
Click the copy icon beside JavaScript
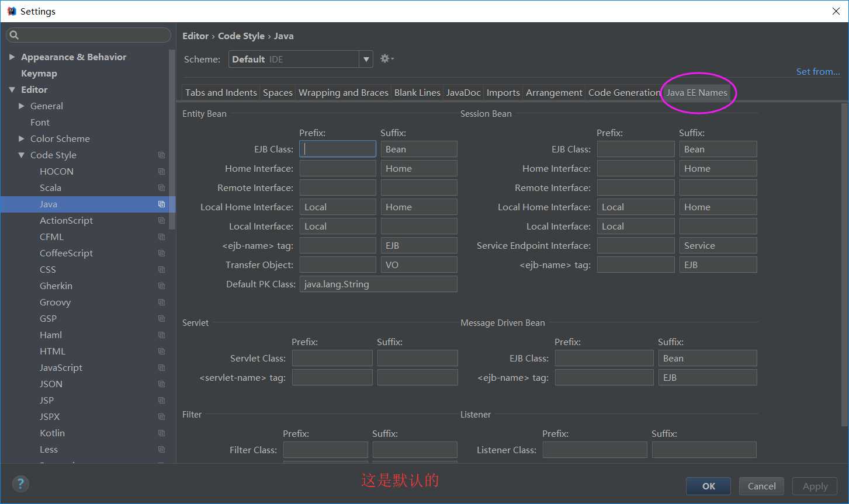162,367
